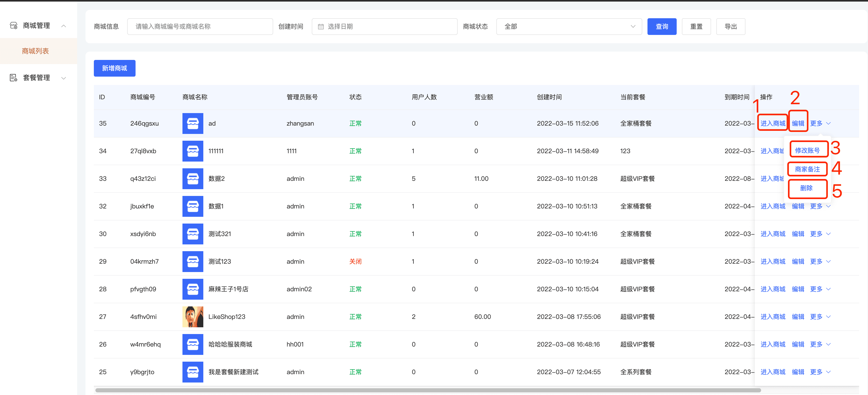Screen dimensions: 868x395
Task: Click the revenue value 60.00
Action: tap(482, 317)
